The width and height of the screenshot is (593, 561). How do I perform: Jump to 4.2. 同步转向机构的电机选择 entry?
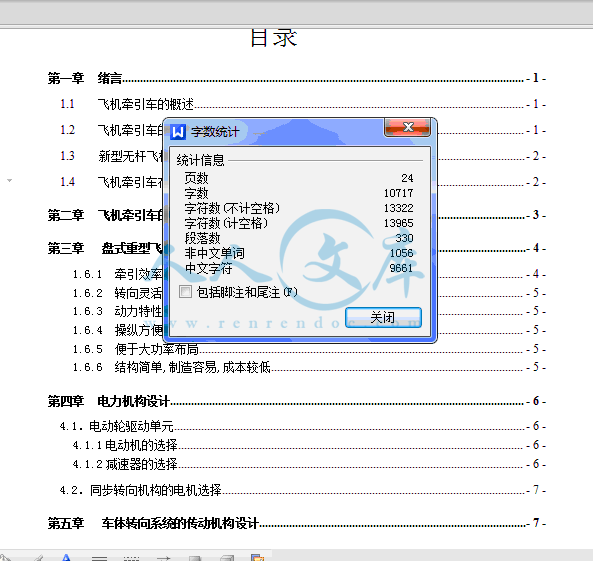303,490
